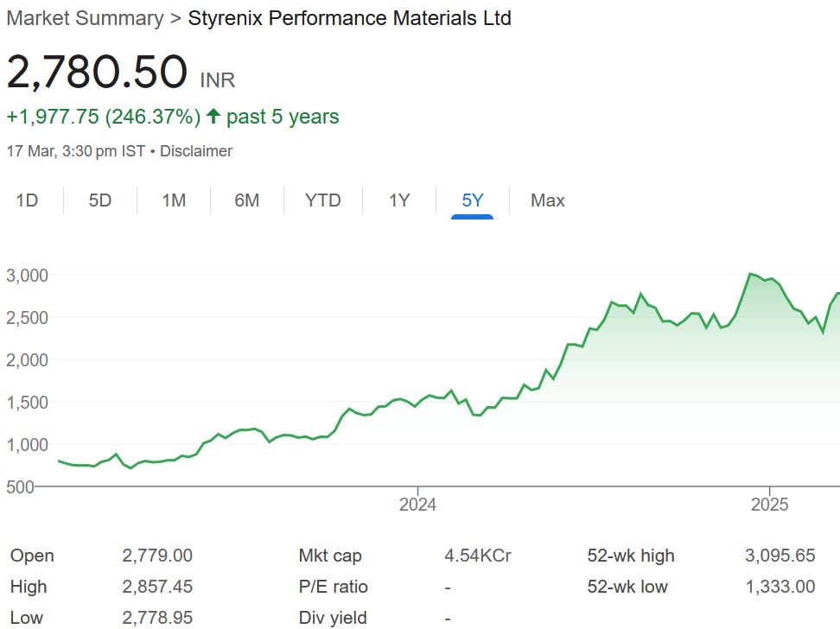The height and width of the screenshot is (629, 840).
Task: Click the '17 Mar, 3:30 pm IST' timestamp
Action: [x=75, y=151]
